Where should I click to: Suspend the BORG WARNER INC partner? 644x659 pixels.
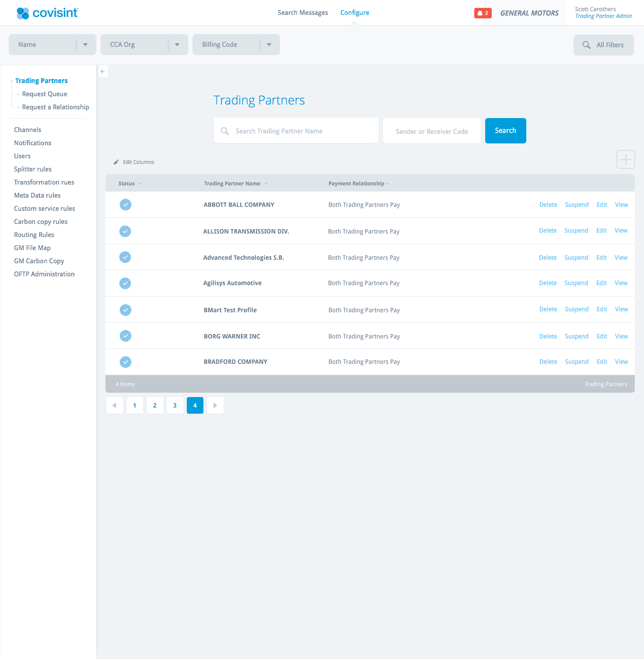[577, 336]
